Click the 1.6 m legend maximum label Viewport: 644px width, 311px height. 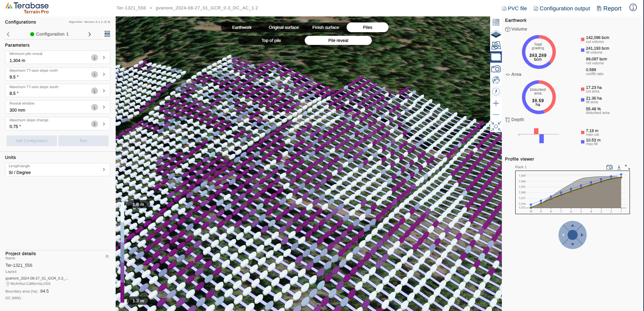138,204
